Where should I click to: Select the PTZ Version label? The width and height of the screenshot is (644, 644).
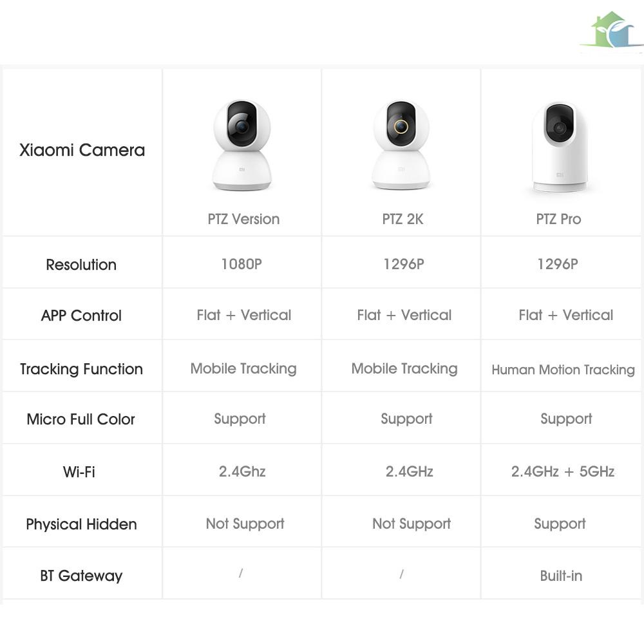(x=243, y=219)
